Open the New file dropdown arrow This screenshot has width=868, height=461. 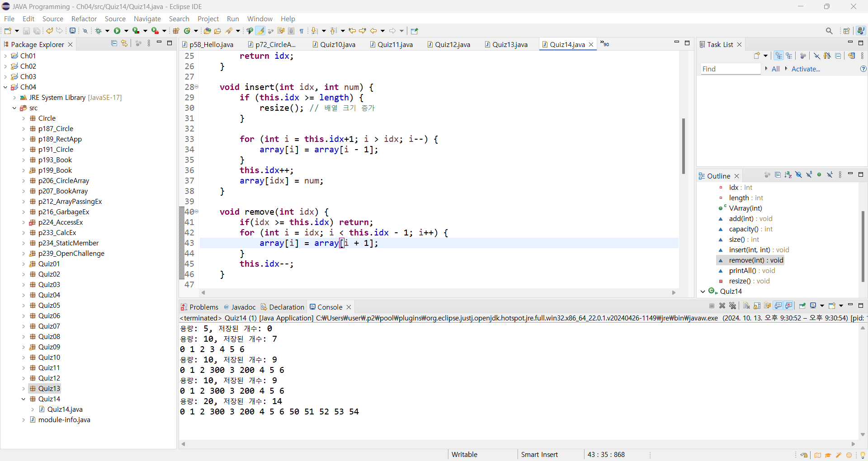[x=17, y=31]
